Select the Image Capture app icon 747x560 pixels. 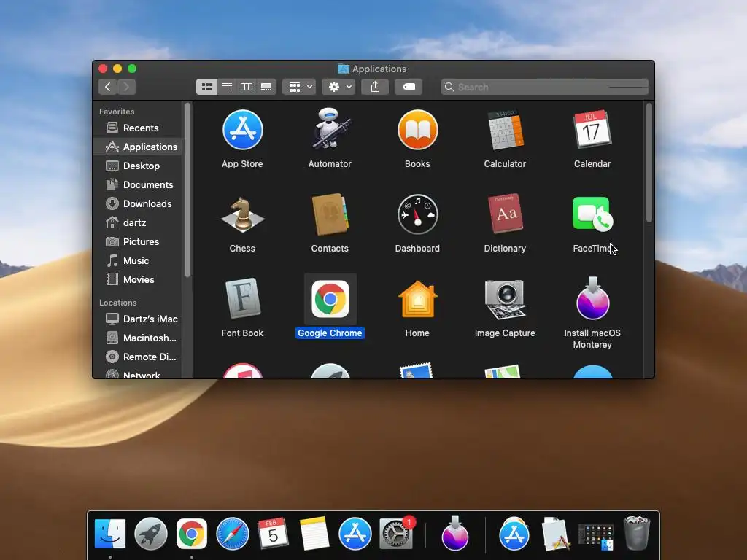coord(505,299)
